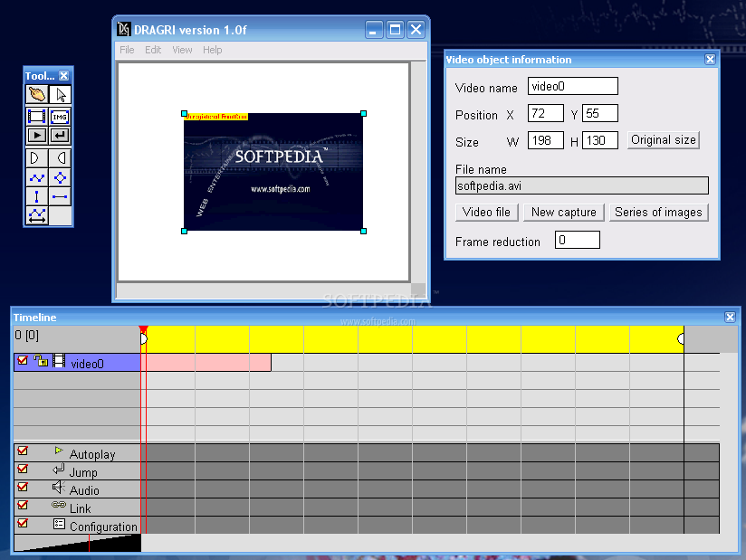
Task: Close the Tool palette window
Action: [63, 76]
